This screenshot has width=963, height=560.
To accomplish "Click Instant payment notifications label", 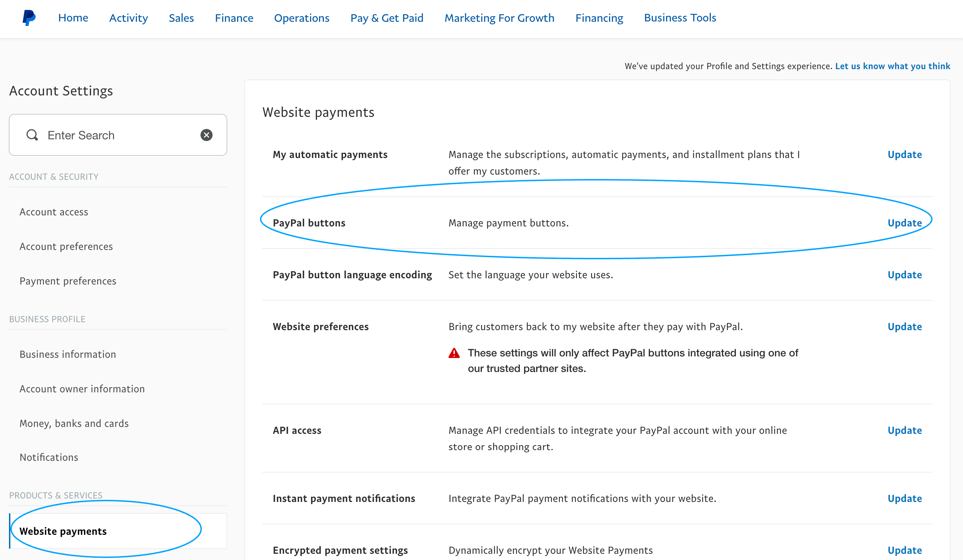I will [x=344, y=498].
